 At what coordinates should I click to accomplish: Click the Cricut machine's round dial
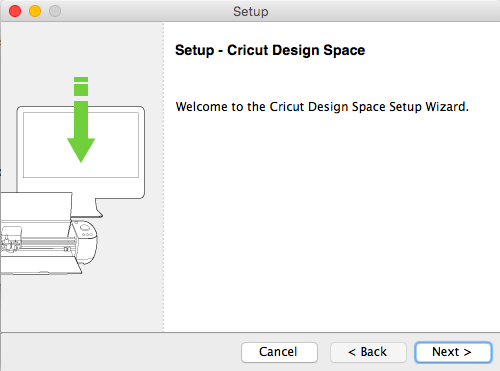(x=85, y=228)
